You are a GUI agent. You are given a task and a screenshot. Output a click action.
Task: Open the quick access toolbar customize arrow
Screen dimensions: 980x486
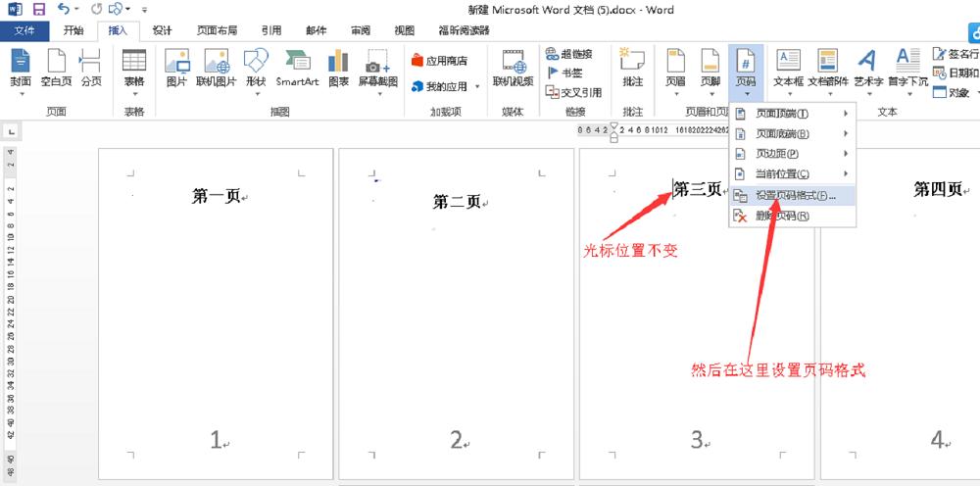pos(145,10)
